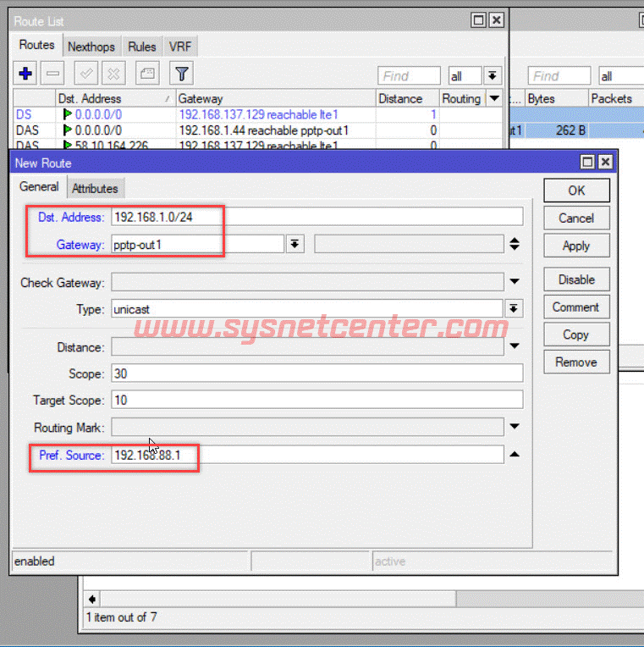This screenshot has width=644, height=647.
Task: Click the Gateway column header
Action: click(x=275, y=98)
